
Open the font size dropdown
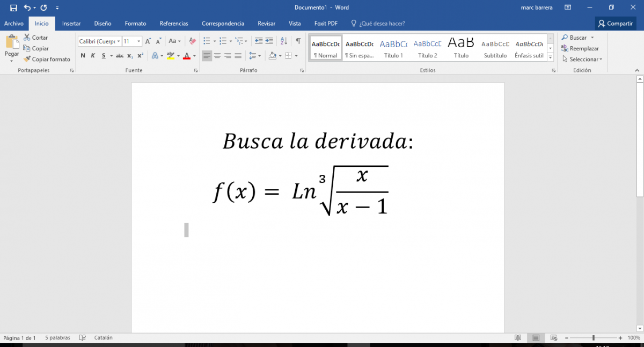139,41
